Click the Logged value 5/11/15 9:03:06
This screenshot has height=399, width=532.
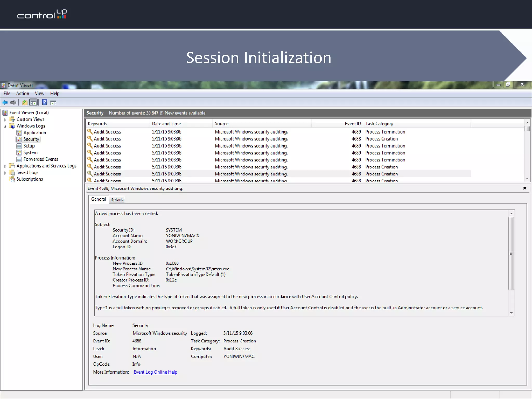click(238, 333)
